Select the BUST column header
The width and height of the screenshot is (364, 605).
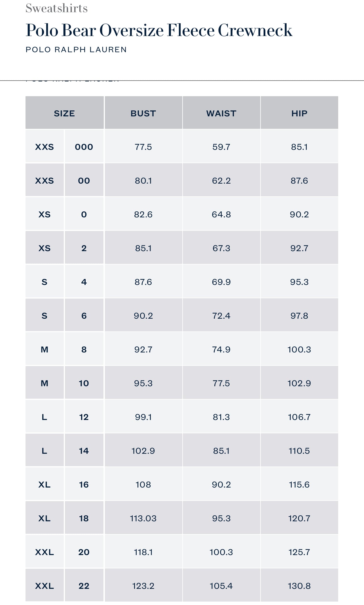(143, 113)
